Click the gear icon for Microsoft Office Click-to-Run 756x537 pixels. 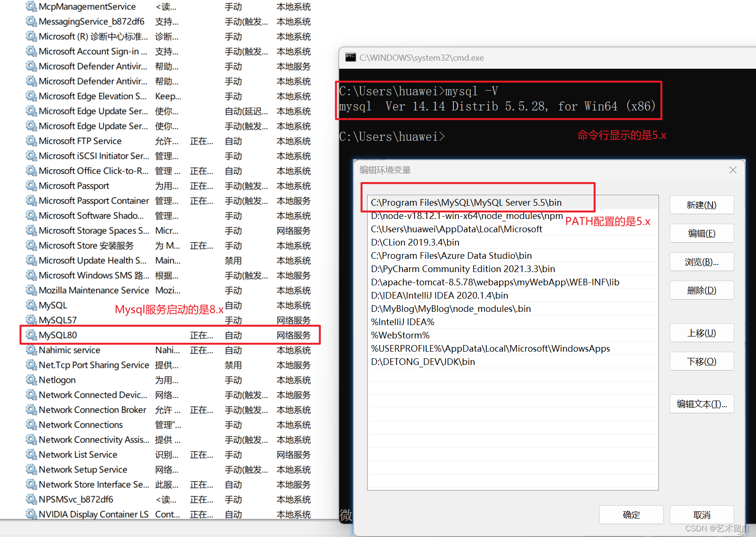pos(31,171)
